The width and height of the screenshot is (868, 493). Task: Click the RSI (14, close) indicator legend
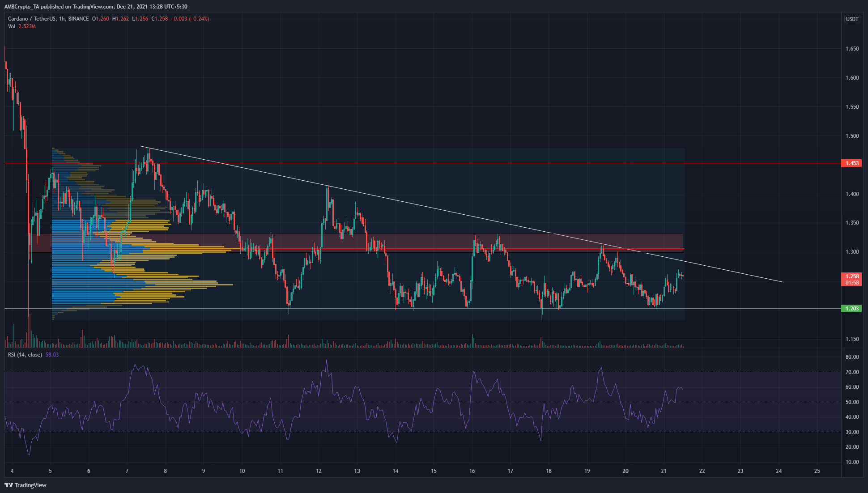coord(25,355)
